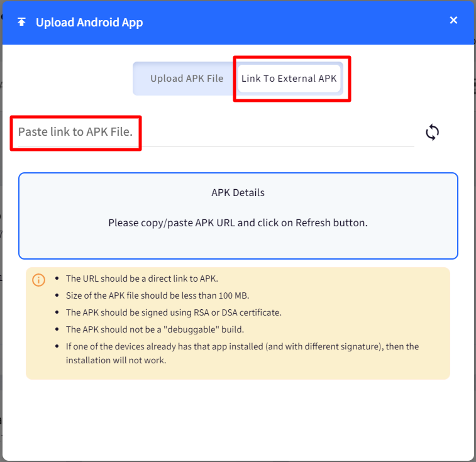Close the Upload Android App dialog

pyautogui.click(x=453, y=20)
